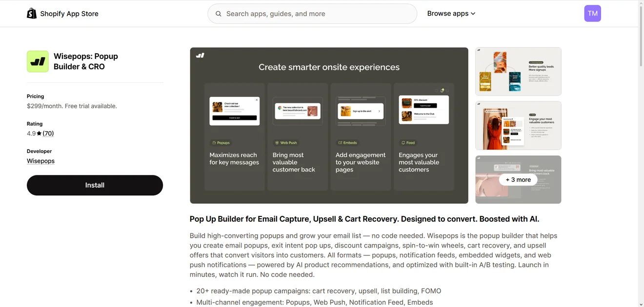Go to Shopify App Store home
Screen dimensions: 644x307
[63, 14]
